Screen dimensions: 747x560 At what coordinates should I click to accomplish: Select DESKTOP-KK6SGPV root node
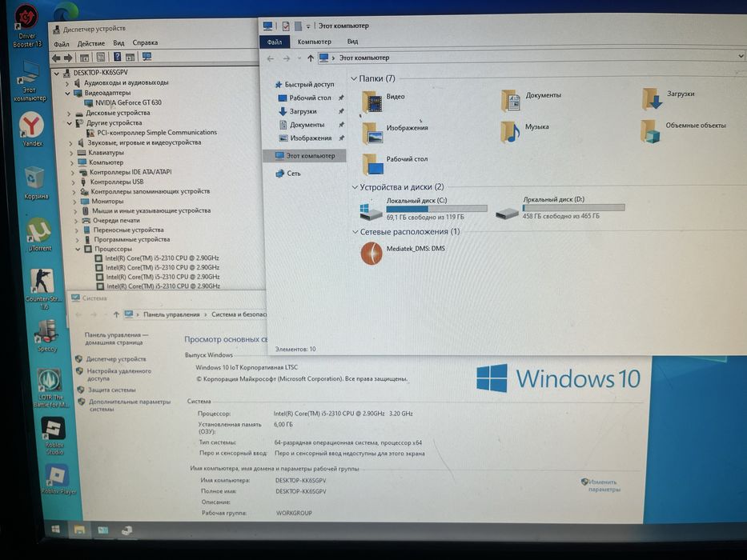point(95,72)
